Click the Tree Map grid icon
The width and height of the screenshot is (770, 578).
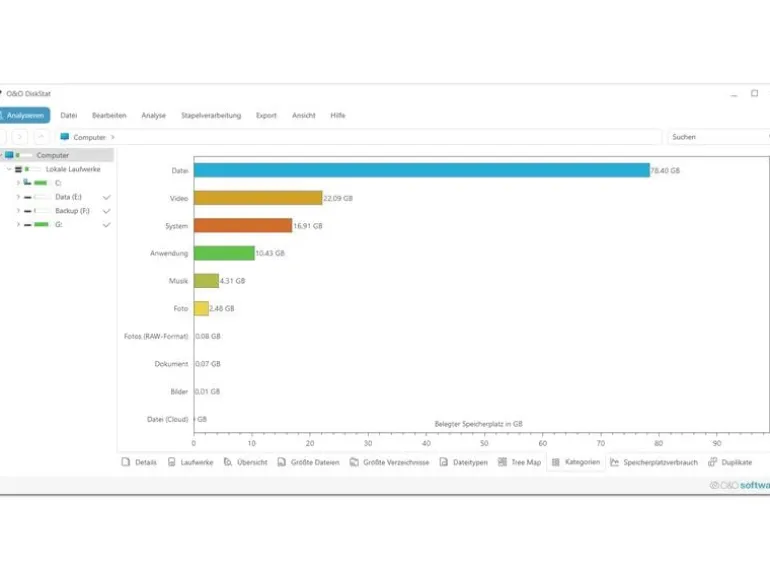coord(502,462)
